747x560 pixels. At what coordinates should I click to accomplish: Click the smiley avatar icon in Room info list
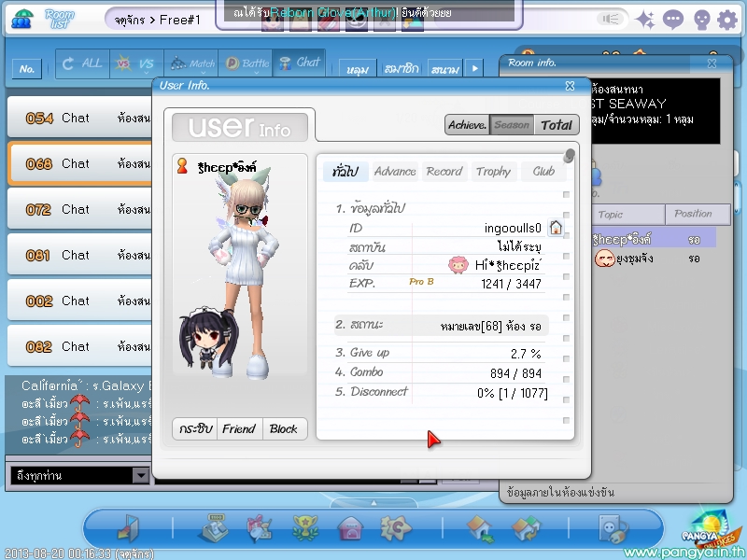coord(604,259)
